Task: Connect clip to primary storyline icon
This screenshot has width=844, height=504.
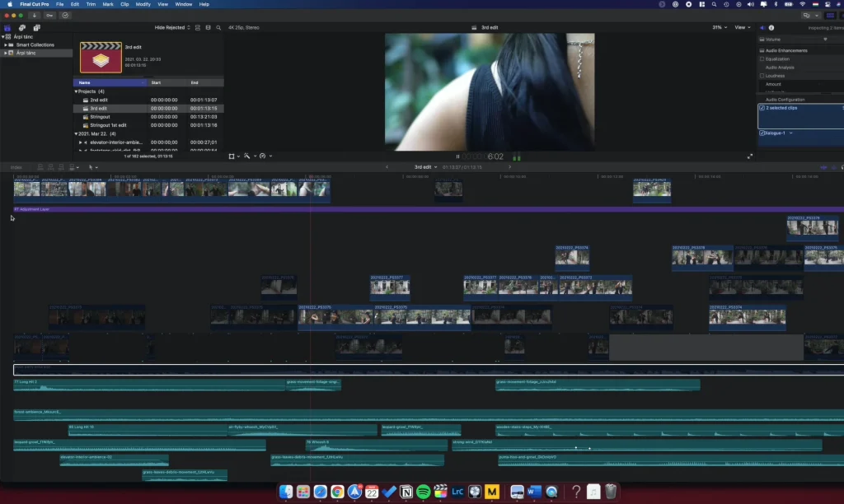Action: 40,167
